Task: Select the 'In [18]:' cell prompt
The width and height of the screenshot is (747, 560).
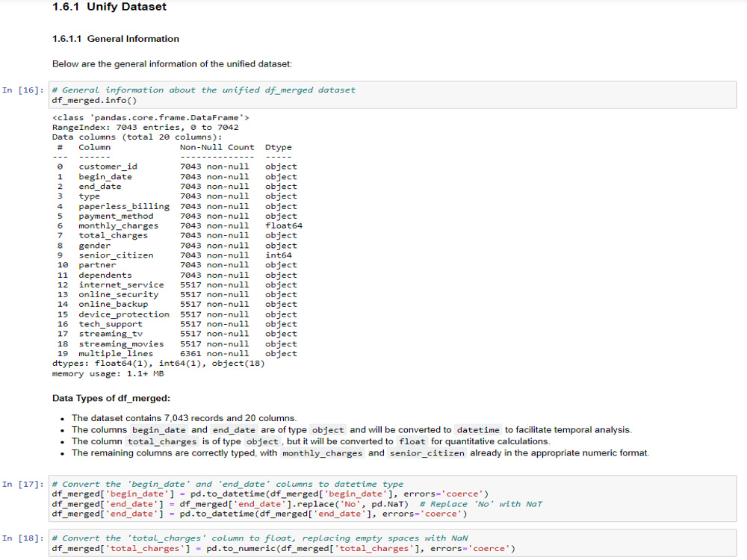Action: (23, 538)
